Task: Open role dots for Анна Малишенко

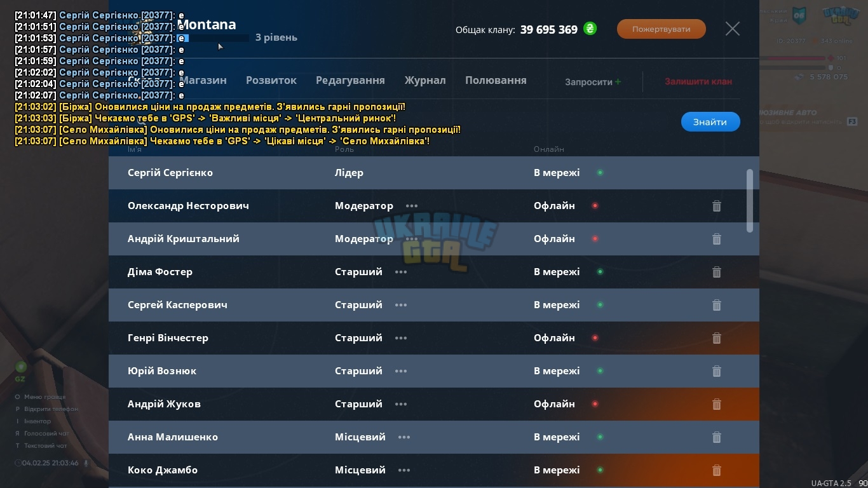Action: pos(403,437)
